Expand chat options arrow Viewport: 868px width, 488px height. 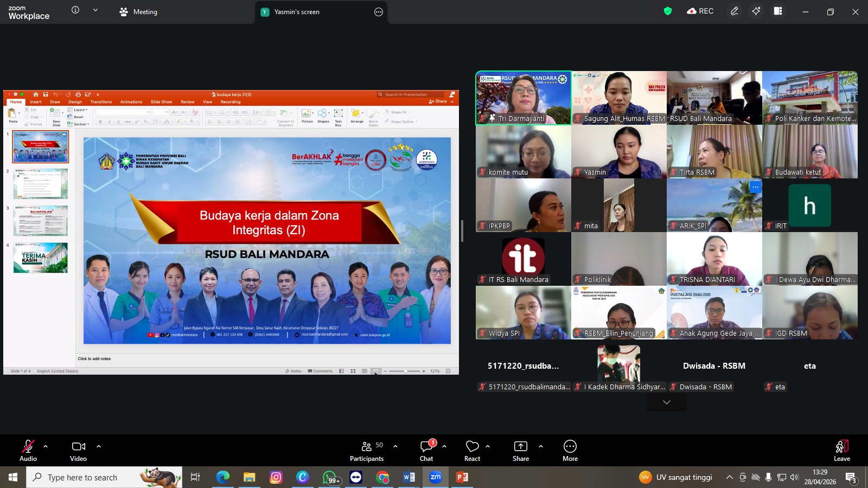tap(444, 446)
